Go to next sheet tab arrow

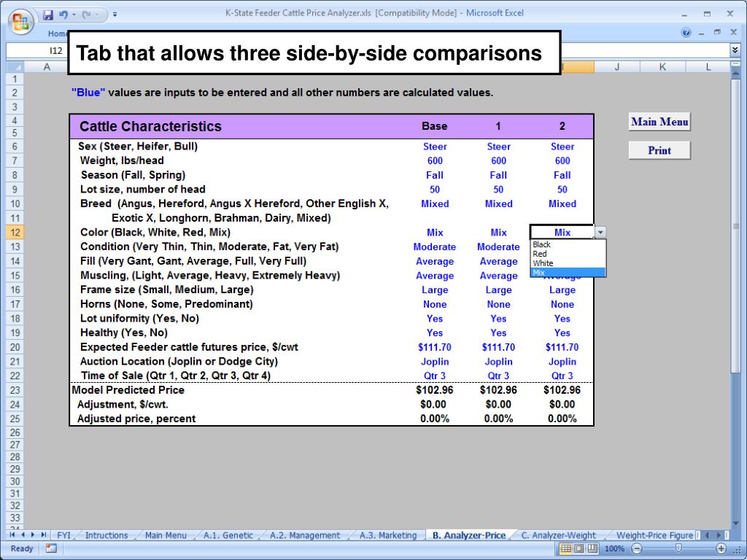coord(33,535)
